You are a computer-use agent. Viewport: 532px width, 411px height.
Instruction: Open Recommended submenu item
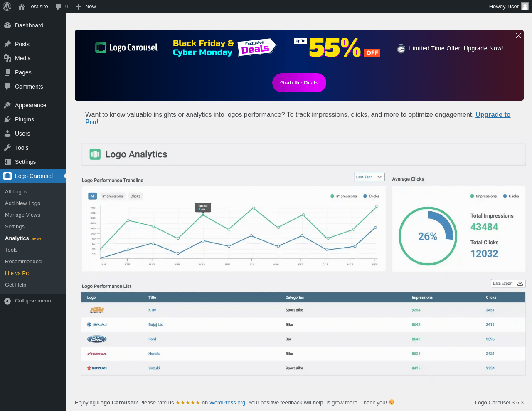[x=23, y=262]
